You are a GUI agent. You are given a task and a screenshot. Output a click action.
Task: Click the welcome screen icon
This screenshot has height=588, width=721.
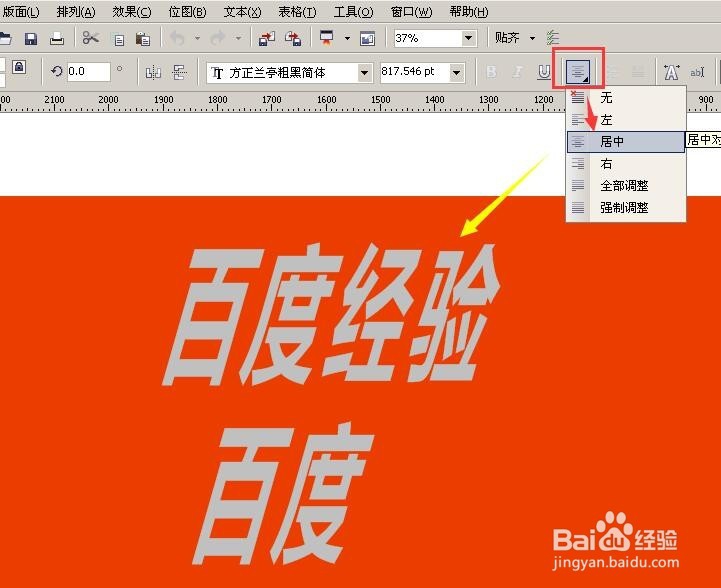(x=367, y=39)
